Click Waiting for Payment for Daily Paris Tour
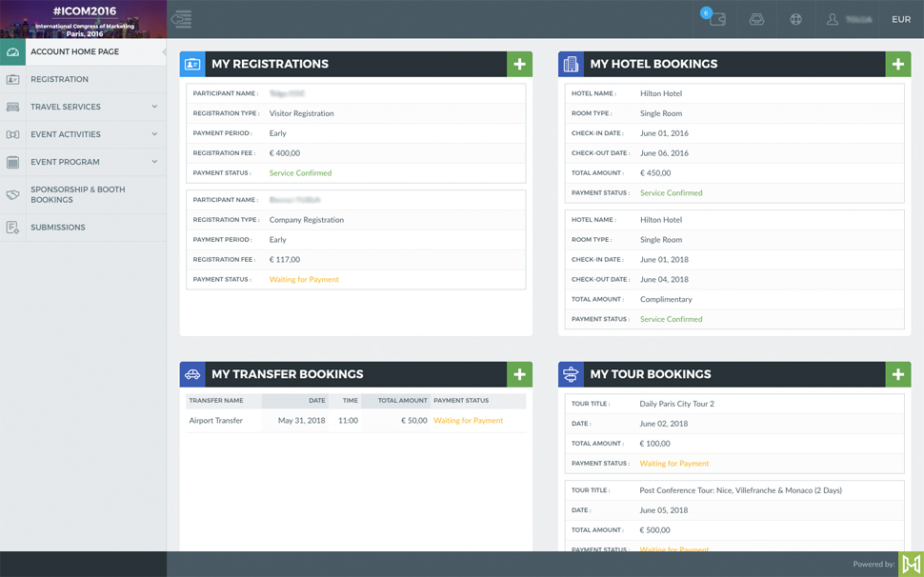The height and width of the screenshot is (577, 924). 674,464
